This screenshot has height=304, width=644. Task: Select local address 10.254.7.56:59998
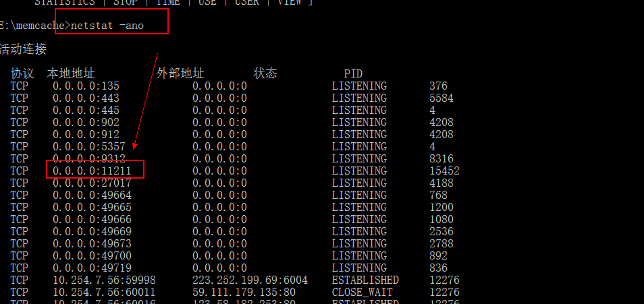(x=104, y=280)
